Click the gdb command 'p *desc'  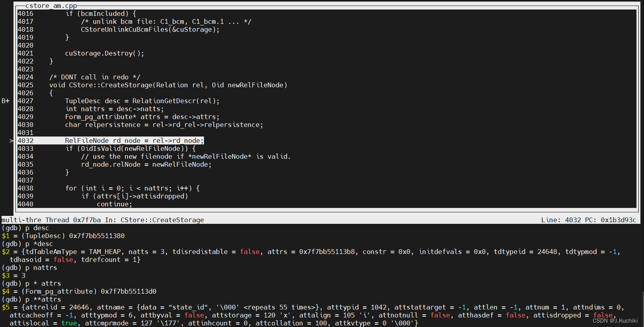(x=39, y=244)
